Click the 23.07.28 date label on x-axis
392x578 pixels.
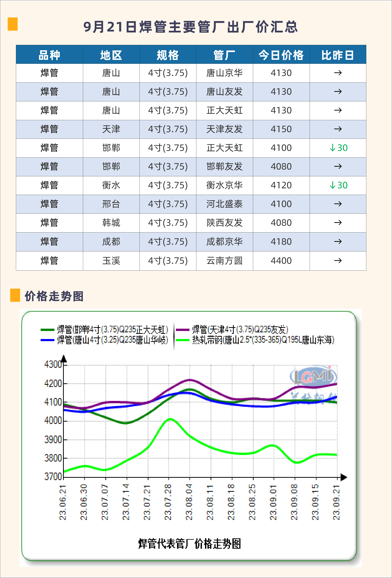168,502
